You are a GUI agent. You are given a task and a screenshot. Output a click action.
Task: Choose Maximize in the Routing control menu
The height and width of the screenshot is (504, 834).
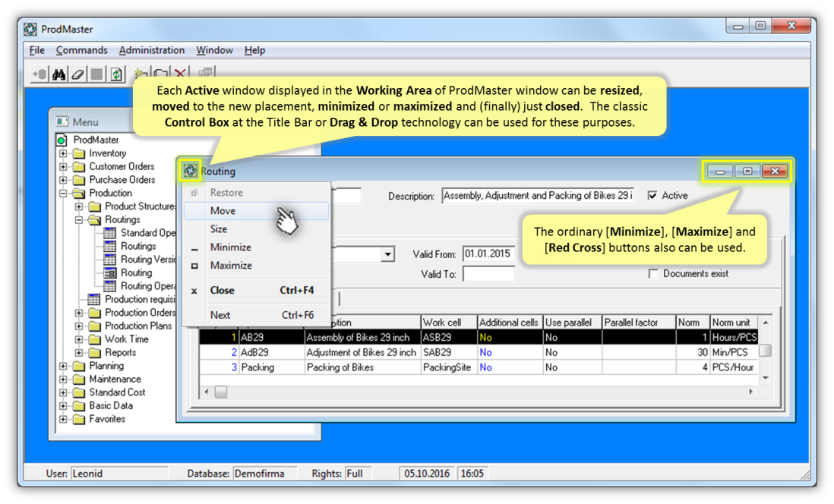point(257,266)
